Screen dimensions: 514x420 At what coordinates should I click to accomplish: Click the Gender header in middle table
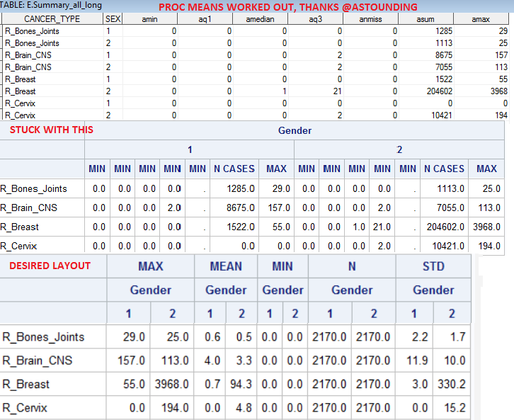[x=295, y=130]
